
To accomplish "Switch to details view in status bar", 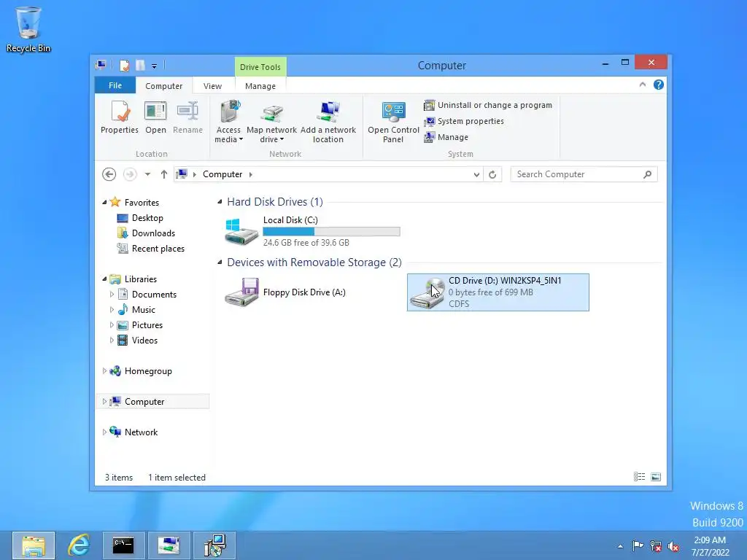I will pyautogui.click(x=639, y=477).
